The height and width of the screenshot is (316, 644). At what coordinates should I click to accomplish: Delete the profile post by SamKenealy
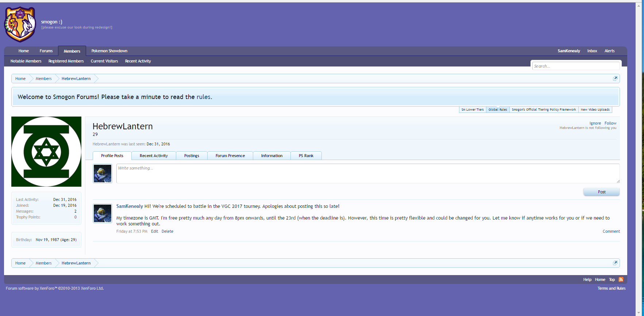167,231
